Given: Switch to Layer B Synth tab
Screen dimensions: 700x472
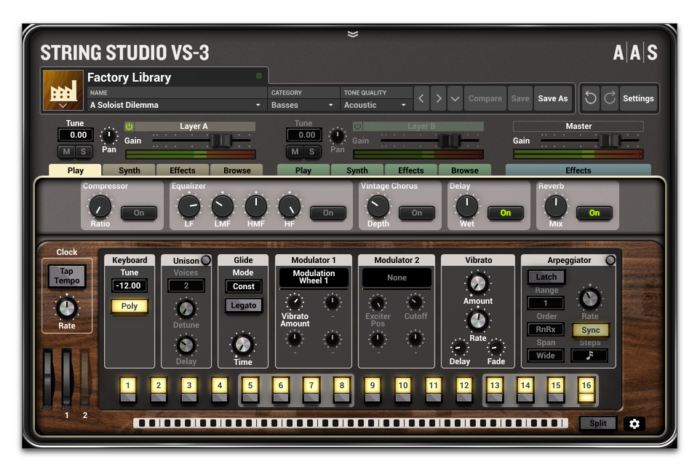Looking at the screenshot, I should click(357, 170).
